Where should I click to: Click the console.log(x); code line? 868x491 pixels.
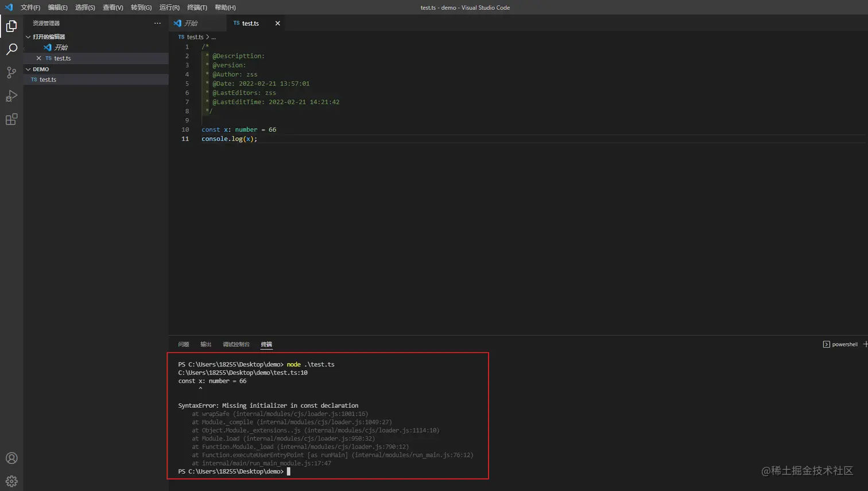coord(230,139)
